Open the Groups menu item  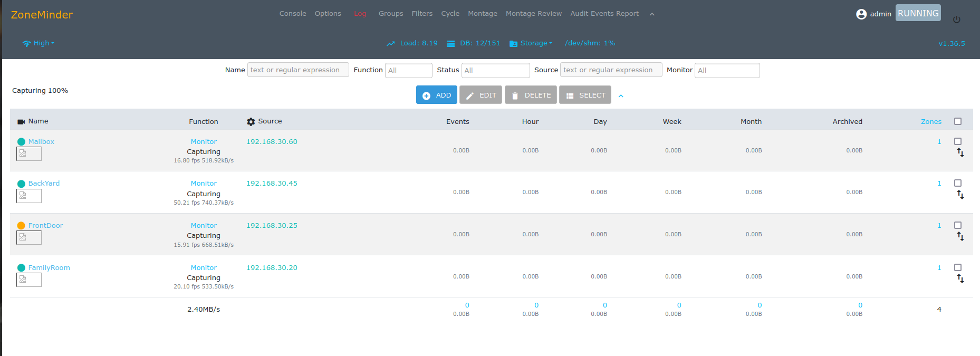[391, 14]
